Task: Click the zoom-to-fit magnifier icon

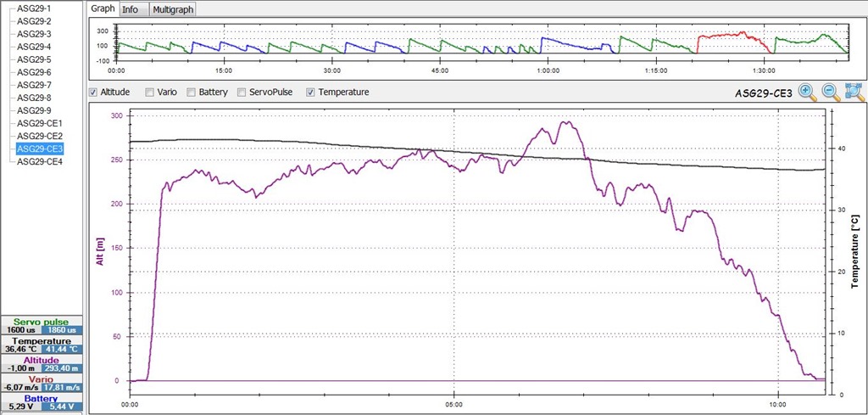Action: 854,93
